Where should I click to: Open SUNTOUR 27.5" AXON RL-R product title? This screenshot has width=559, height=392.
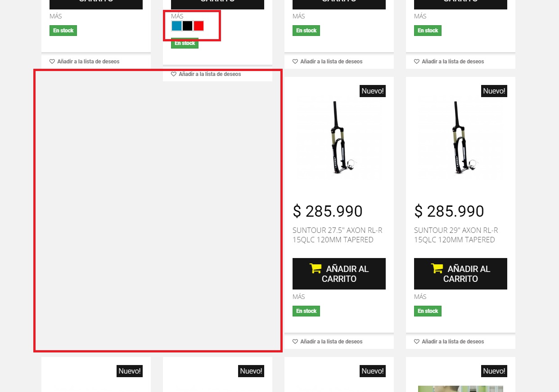(x=338, y=235)
